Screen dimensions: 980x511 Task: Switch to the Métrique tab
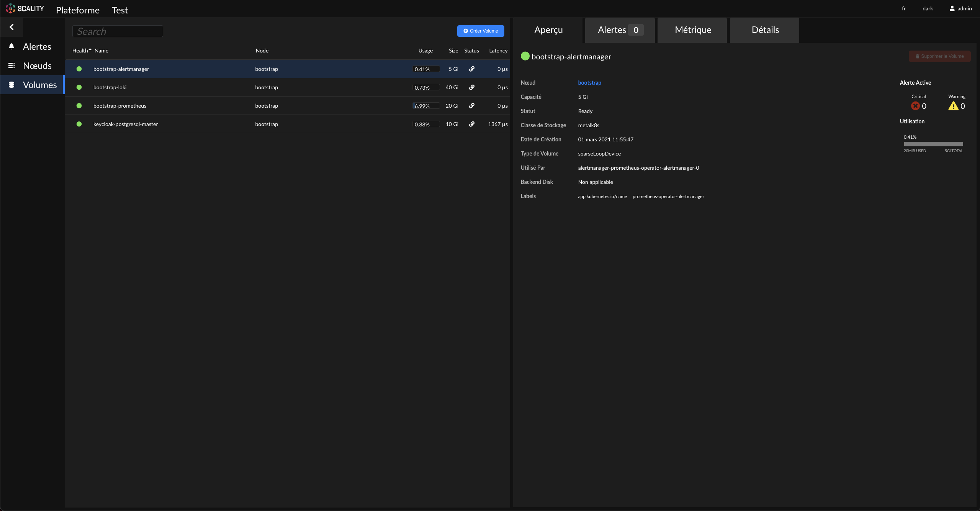click(x=692, y=30)
